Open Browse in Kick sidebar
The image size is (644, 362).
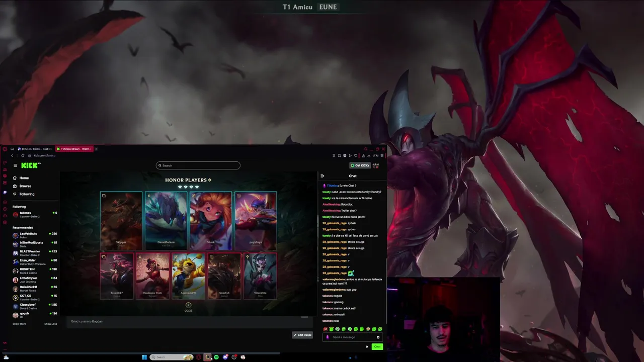22,186
